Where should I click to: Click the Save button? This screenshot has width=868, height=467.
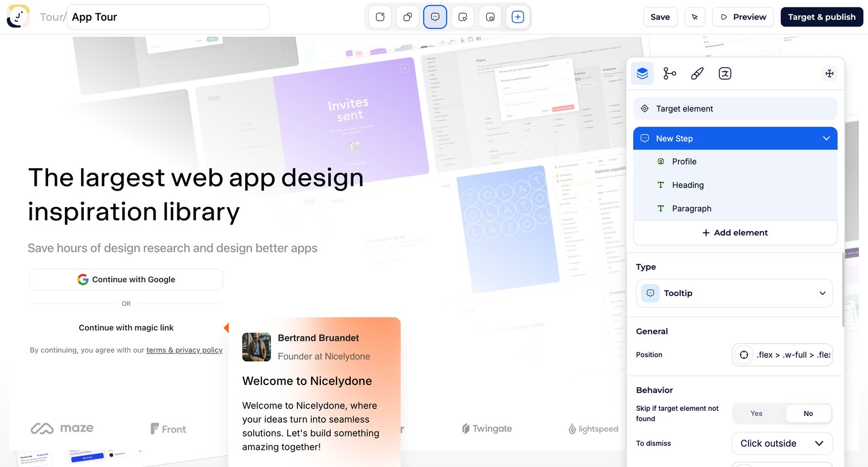[x=660, y=17]
